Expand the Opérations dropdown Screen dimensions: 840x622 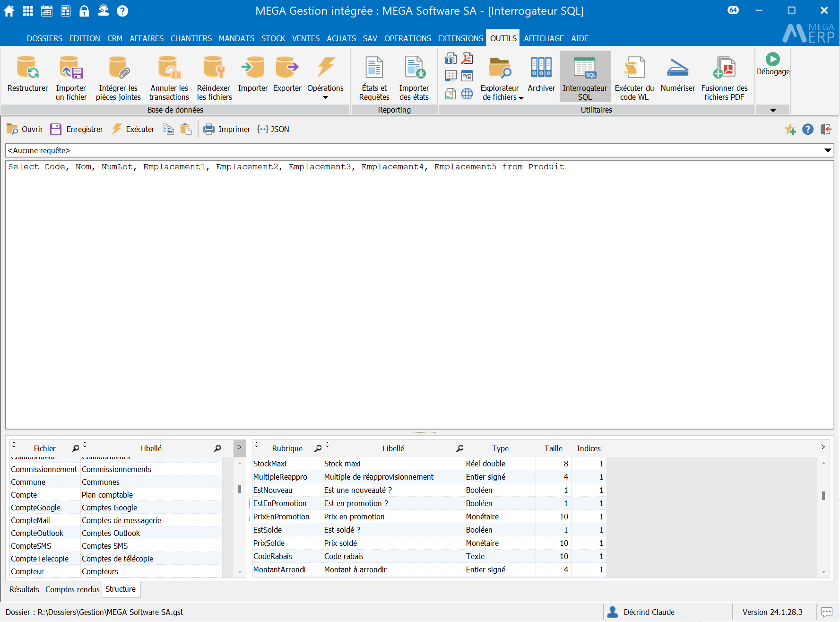pyautogui.click(x=325, y=97)
